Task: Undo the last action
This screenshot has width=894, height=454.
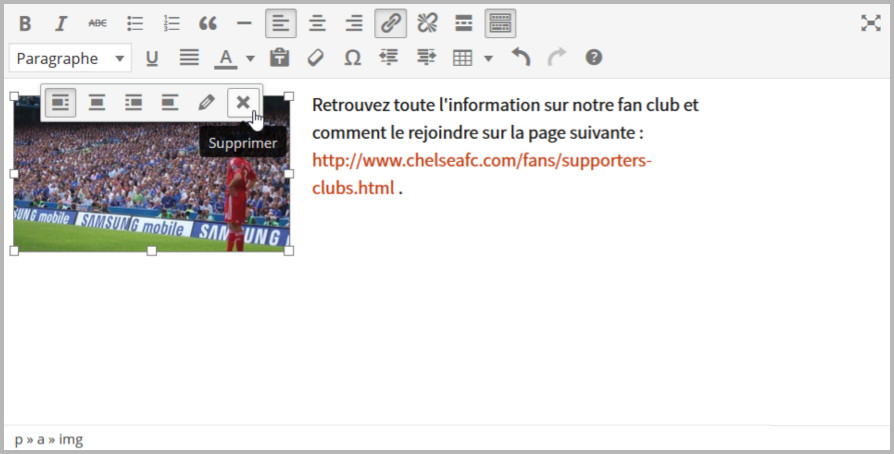Action: (521, 58)
